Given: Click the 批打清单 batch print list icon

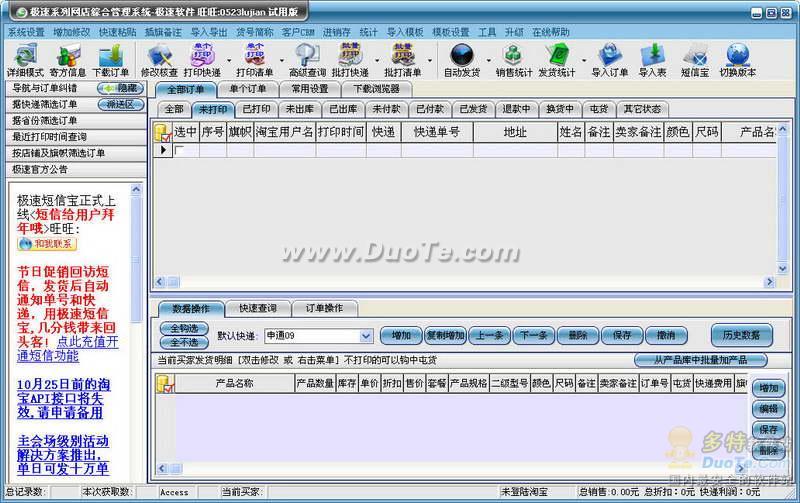Looking at the screenshot, I should (x=403, y=60).
